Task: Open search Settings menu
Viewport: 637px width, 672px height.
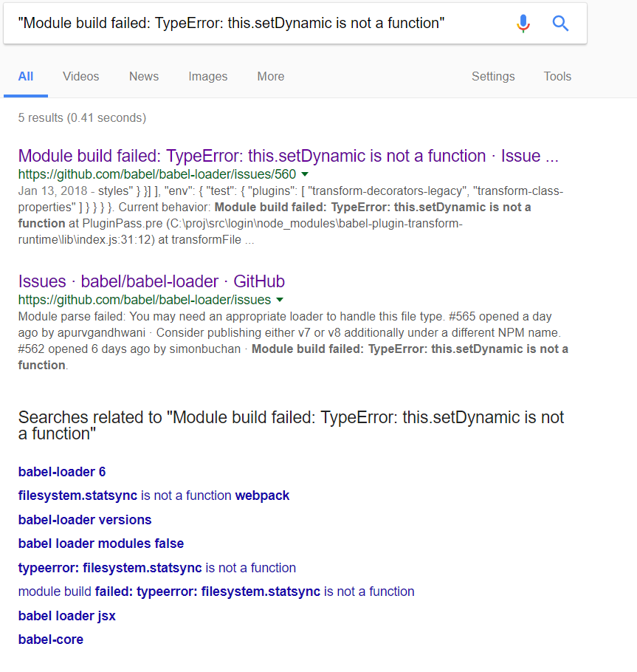Action: click(x=493, y=76)
